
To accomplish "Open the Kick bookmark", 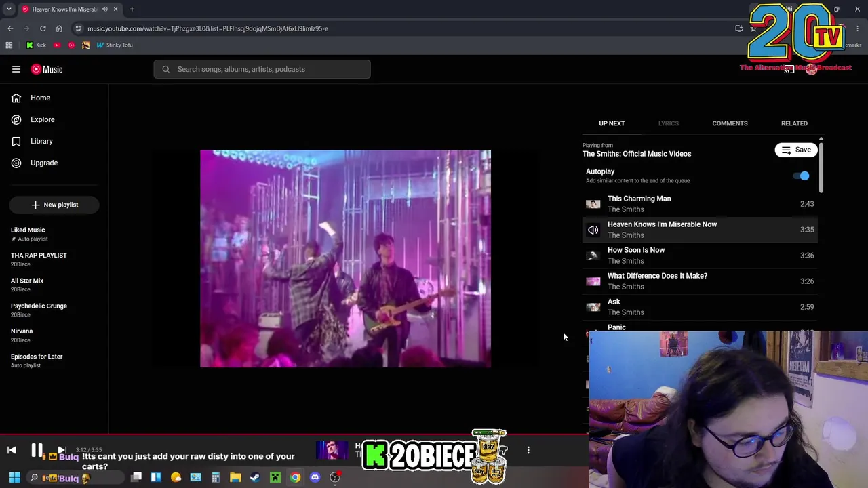I will tap(36, 45).
